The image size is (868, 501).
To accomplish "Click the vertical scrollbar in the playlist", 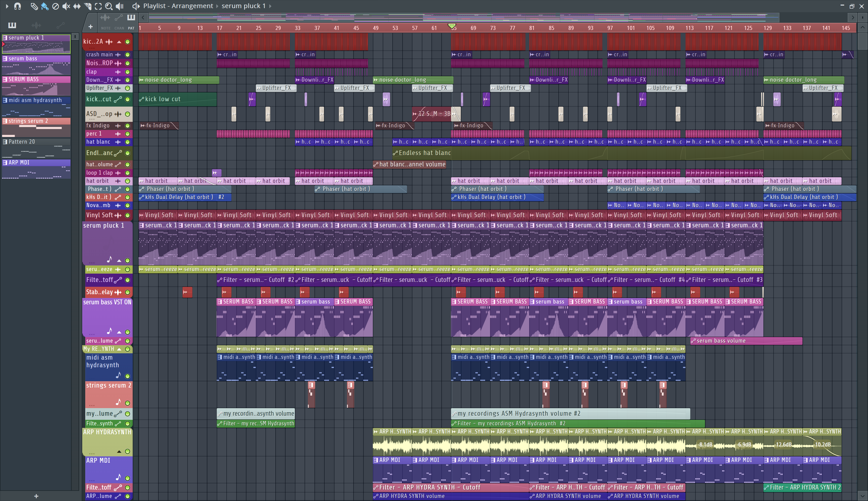I will [862, 42].
